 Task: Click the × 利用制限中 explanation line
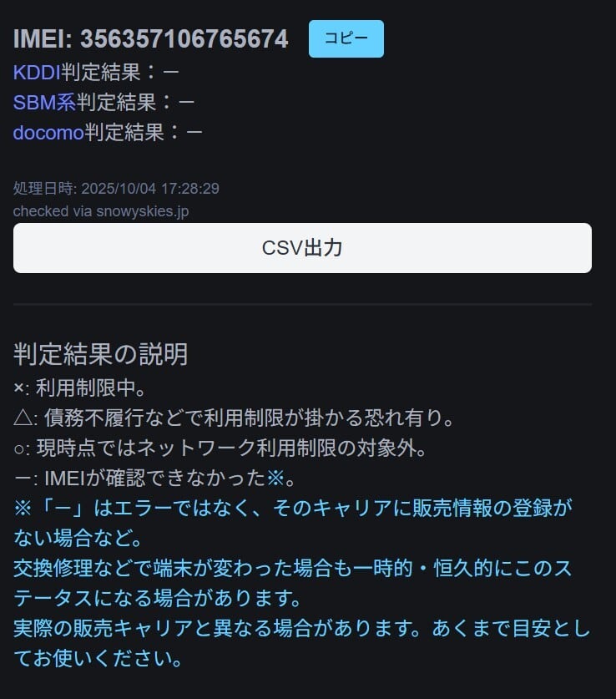click(80, 387)
